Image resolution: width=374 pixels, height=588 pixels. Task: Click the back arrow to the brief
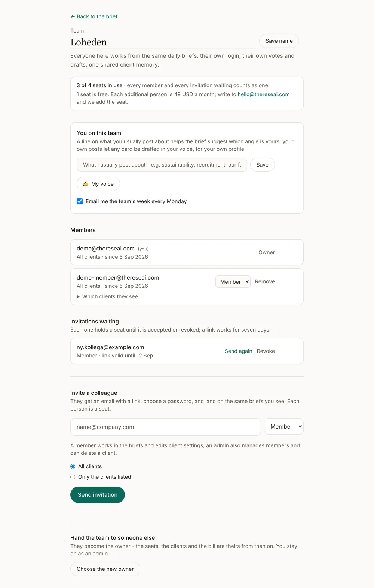point(73,16)
